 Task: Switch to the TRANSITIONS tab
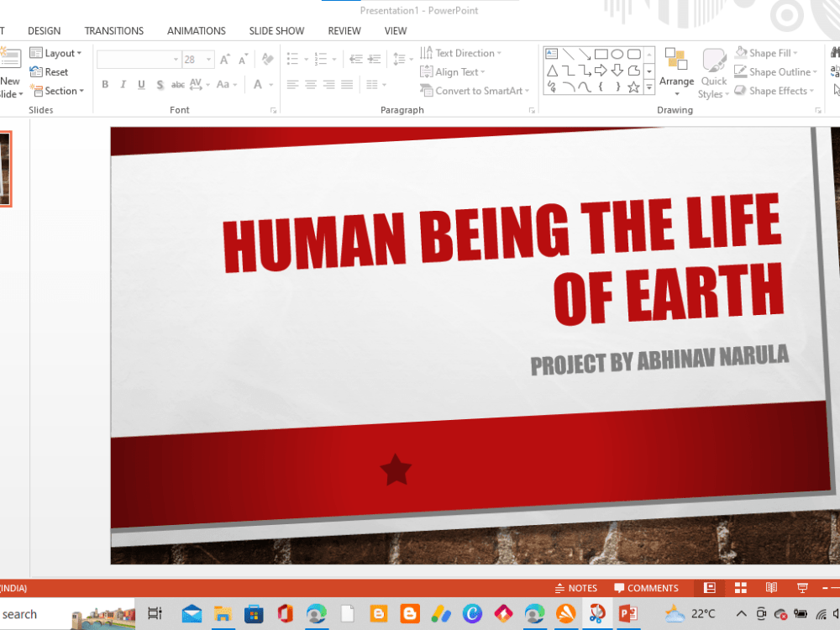click(114, 31)
